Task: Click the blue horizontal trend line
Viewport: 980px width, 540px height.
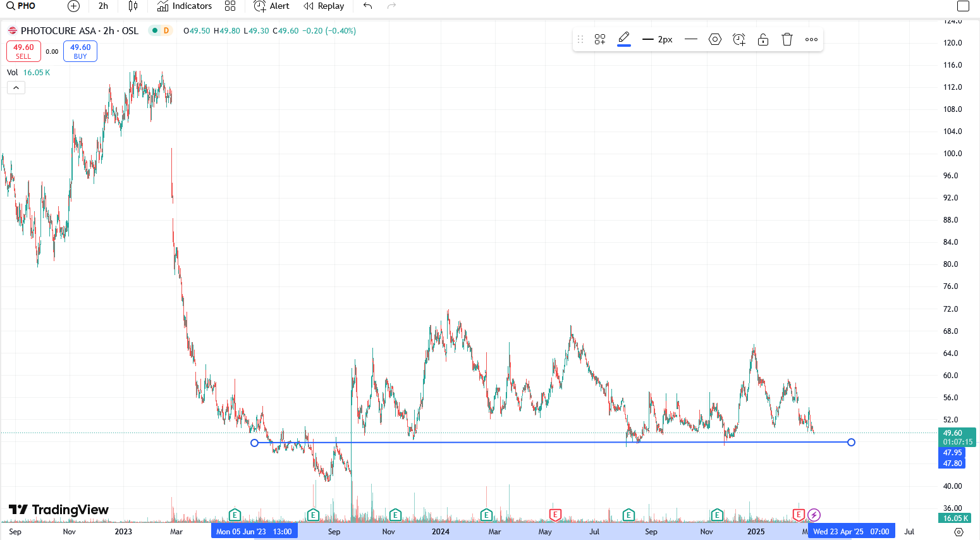Action: click(x=553, y=442)
